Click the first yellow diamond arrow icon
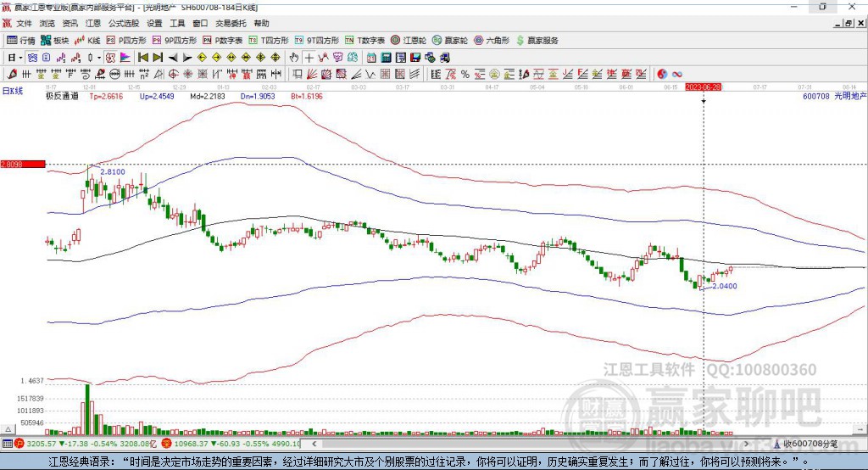Screen dimensions: 868x470 tap(202, 58)
